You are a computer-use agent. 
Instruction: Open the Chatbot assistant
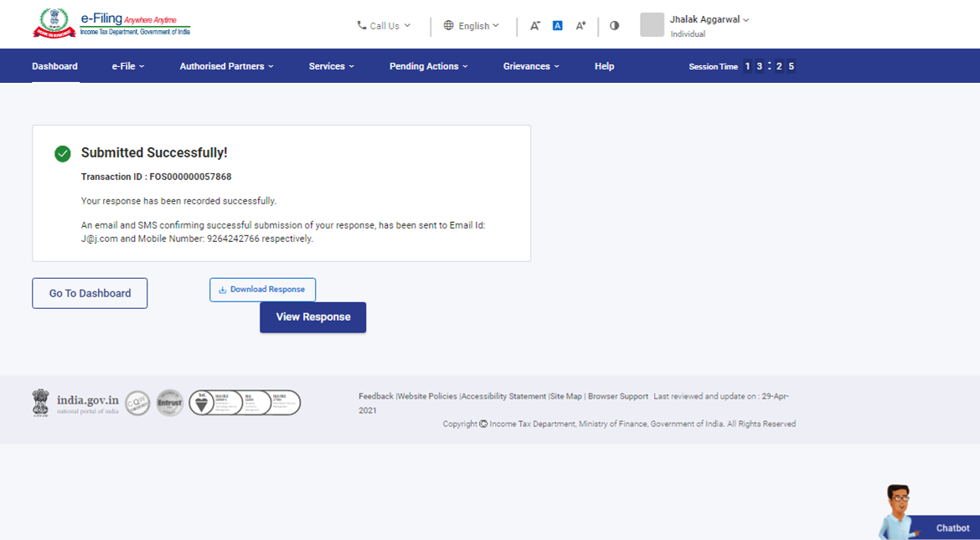coord(929,512)
